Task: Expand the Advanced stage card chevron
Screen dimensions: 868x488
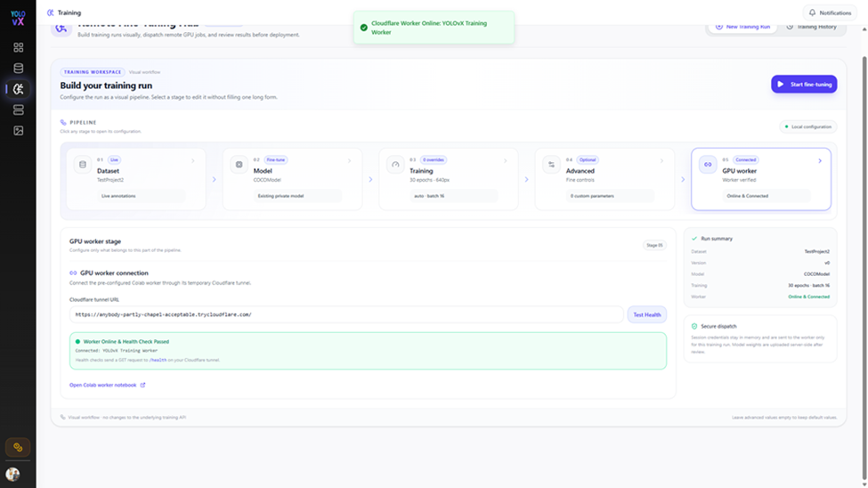Action: (661, 161)
